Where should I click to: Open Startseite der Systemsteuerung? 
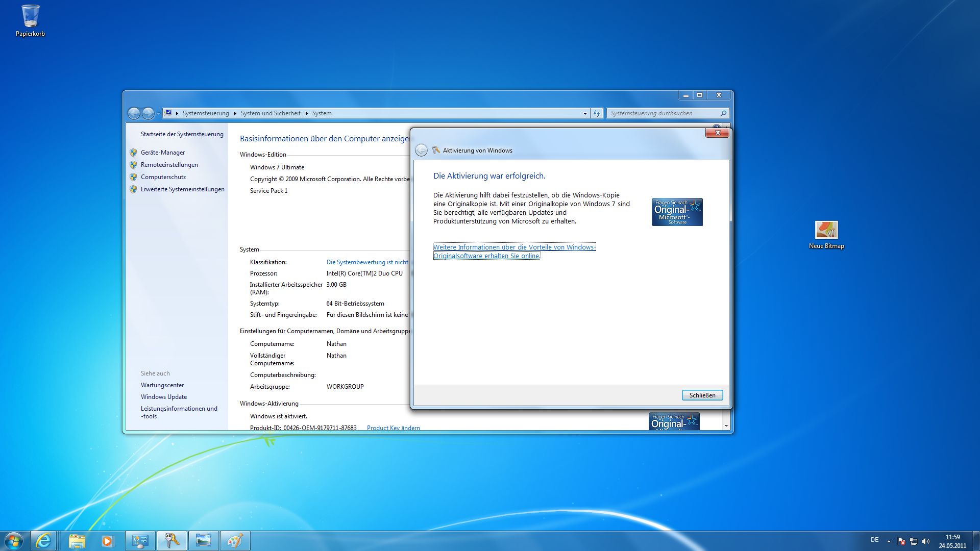(182, 134)
